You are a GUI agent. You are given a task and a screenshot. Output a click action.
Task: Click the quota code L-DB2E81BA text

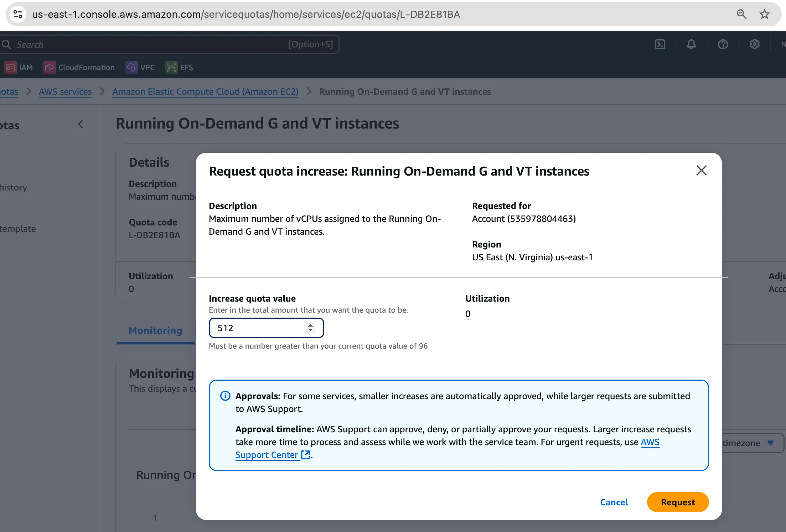click(154, 235)
